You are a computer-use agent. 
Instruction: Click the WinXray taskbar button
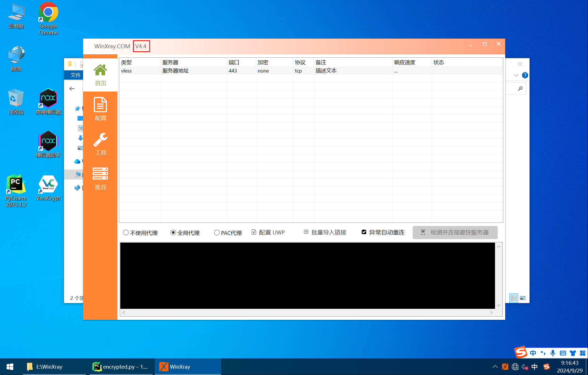point(188,367)
